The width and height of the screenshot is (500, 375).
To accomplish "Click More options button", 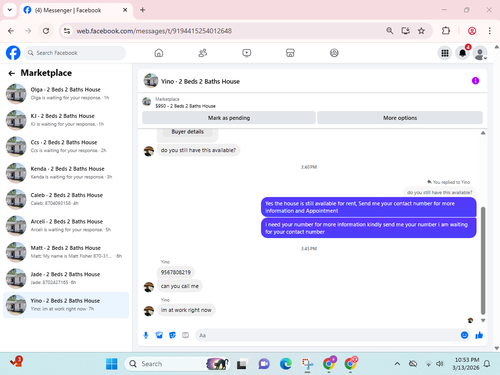I will pos(400,118).
